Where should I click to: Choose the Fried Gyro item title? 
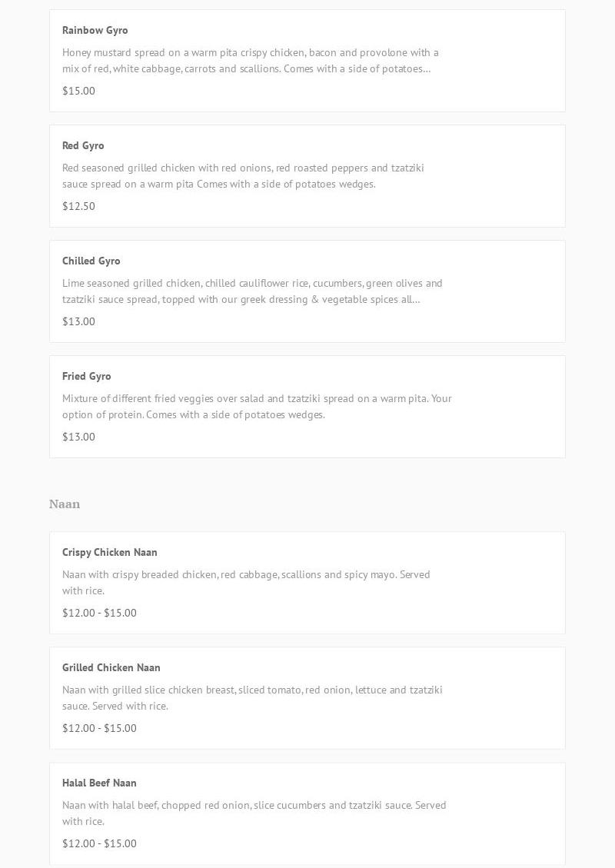pos(87,376)
